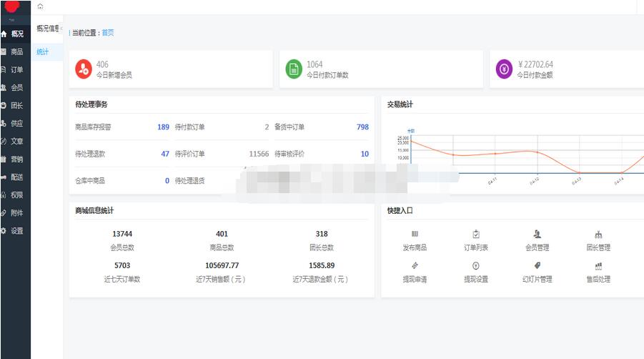Open 待付款订单 count 2

point(267,127)
